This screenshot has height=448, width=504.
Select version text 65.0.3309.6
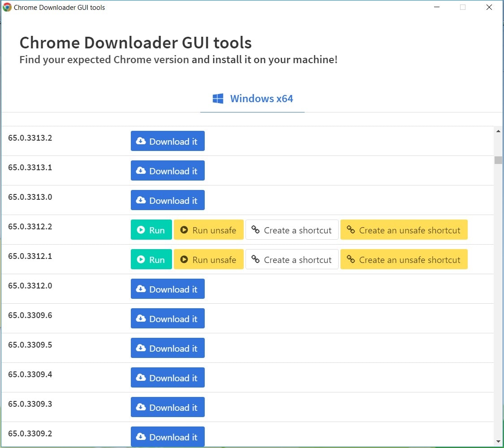(x=30, y=315)
